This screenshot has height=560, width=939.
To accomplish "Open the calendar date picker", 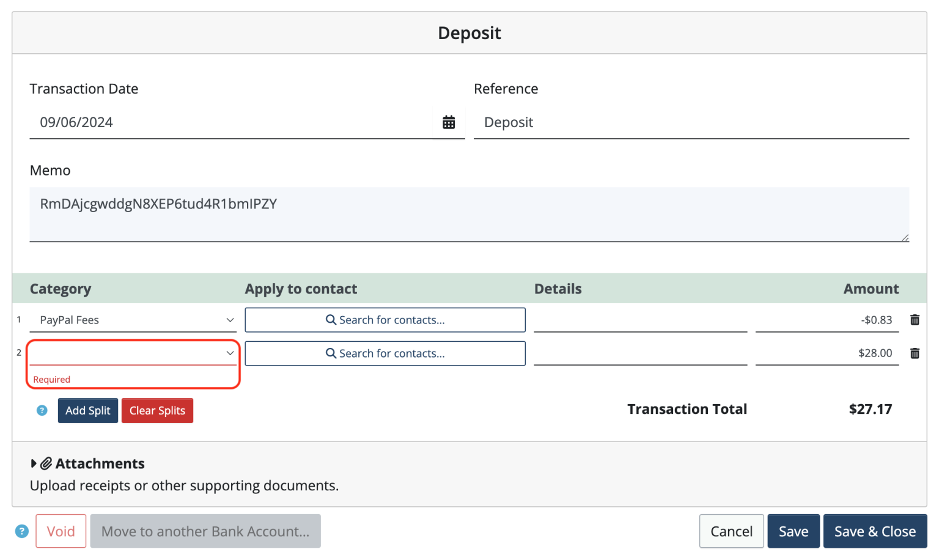I will point(449,122).
